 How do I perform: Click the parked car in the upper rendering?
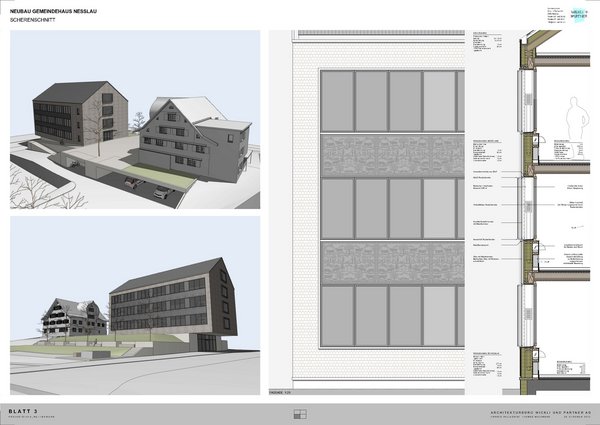pyautogui.click(x=133, y=182)
